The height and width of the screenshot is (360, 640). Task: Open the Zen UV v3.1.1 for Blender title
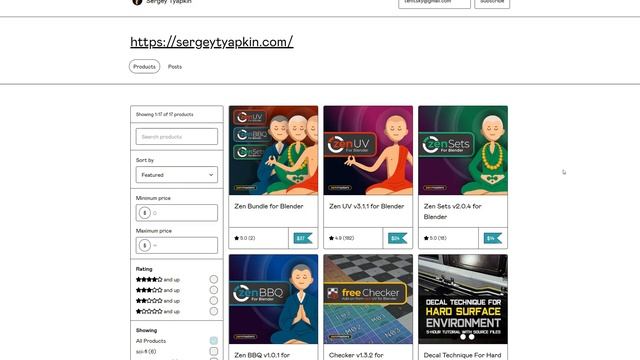click(367, 206)
